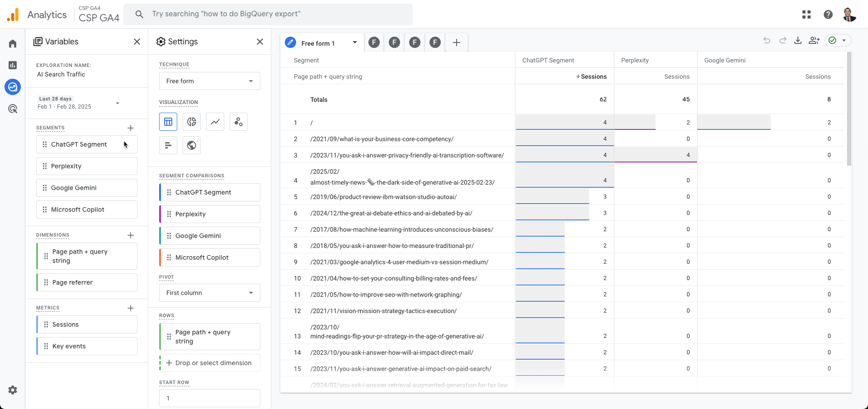
Task: Open the user account avatar
Action: tap(849, 14)
